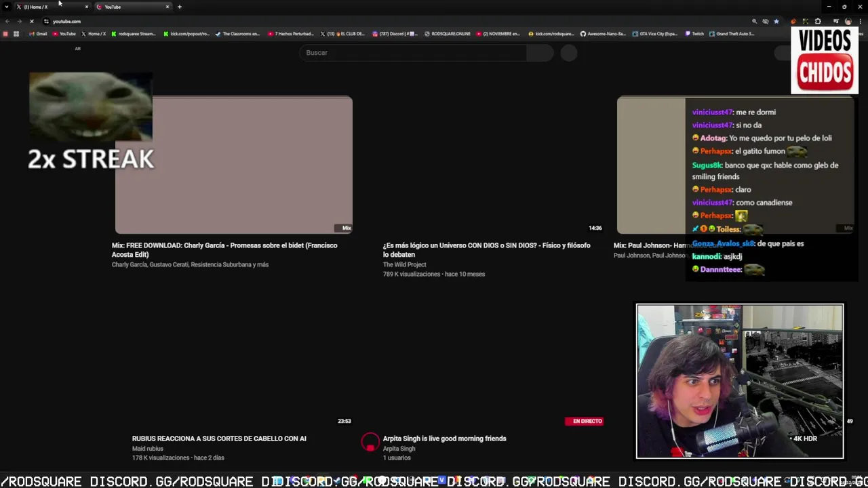Click the crossed-eye tracking protection icon
The image size is (868, 488).
coord(766,21)
